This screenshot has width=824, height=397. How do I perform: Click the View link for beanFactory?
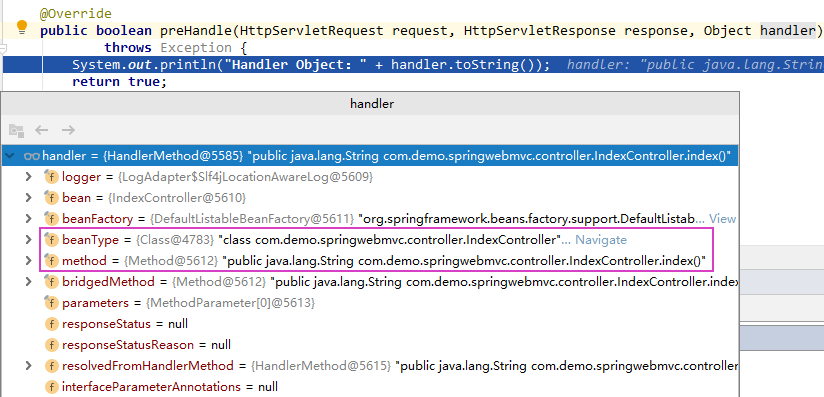pyautogui.click(x=723, y=219)
